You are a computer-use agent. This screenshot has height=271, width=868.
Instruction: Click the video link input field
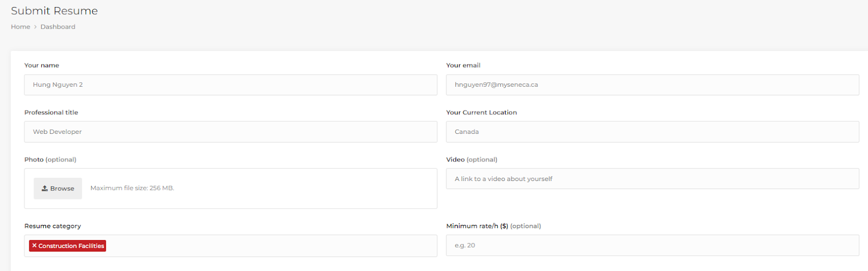click(x=652, y=179)
